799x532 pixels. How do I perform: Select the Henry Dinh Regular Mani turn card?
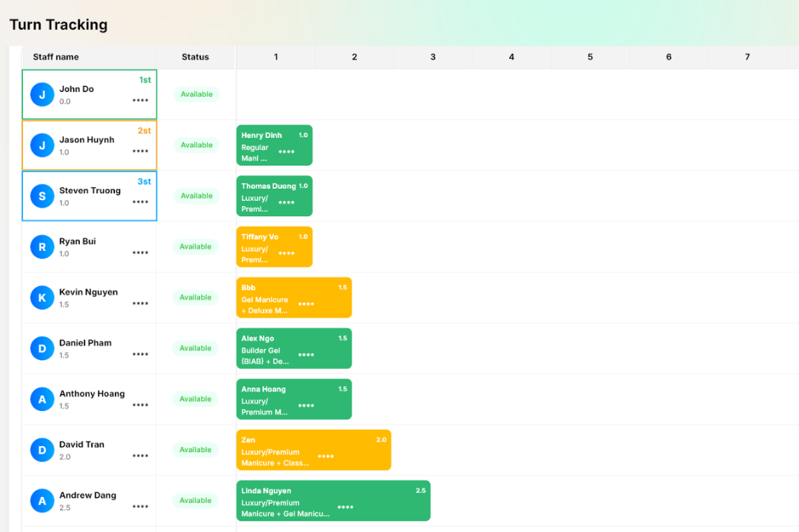pos(275,145)
